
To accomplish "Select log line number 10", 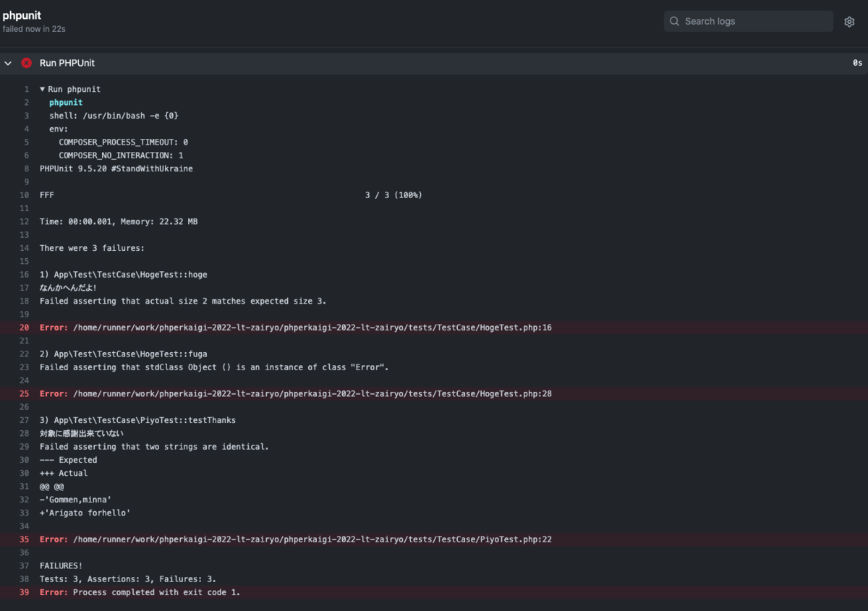I will point(25,195).
